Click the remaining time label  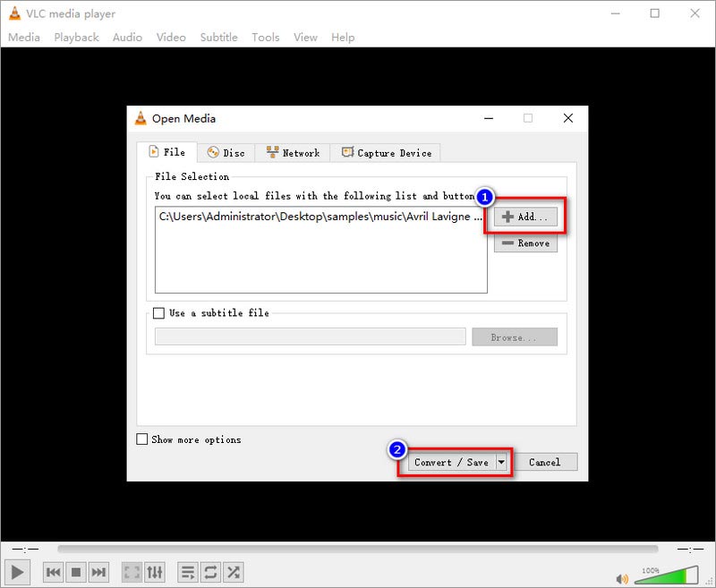(x=690, y=549)
